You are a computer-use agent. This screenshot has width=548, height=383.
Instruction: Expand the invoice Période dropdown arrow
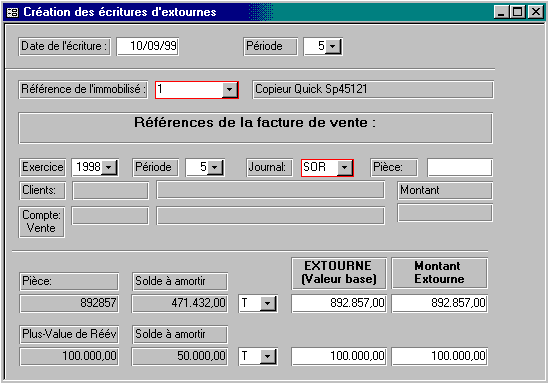(215, 167)
